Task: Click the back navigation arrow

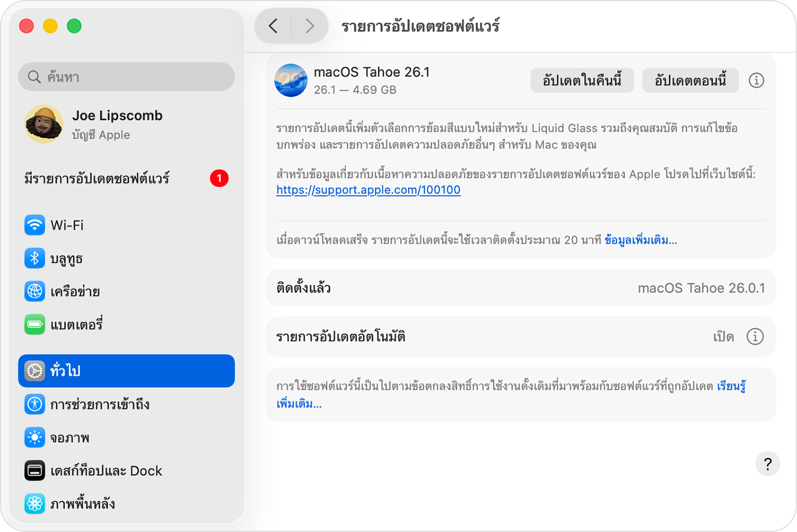Action: point(273,25)
